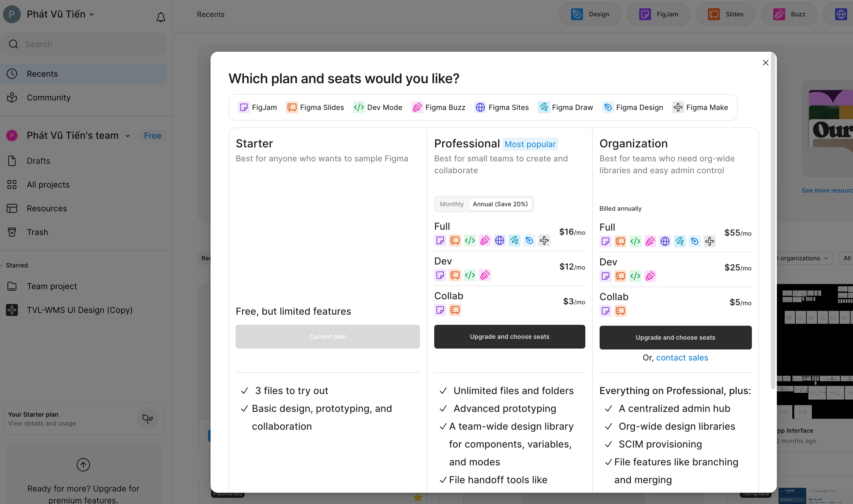Click Professional Upgrade and choose seats button
The image size is (853, 504).
(509, 337)
